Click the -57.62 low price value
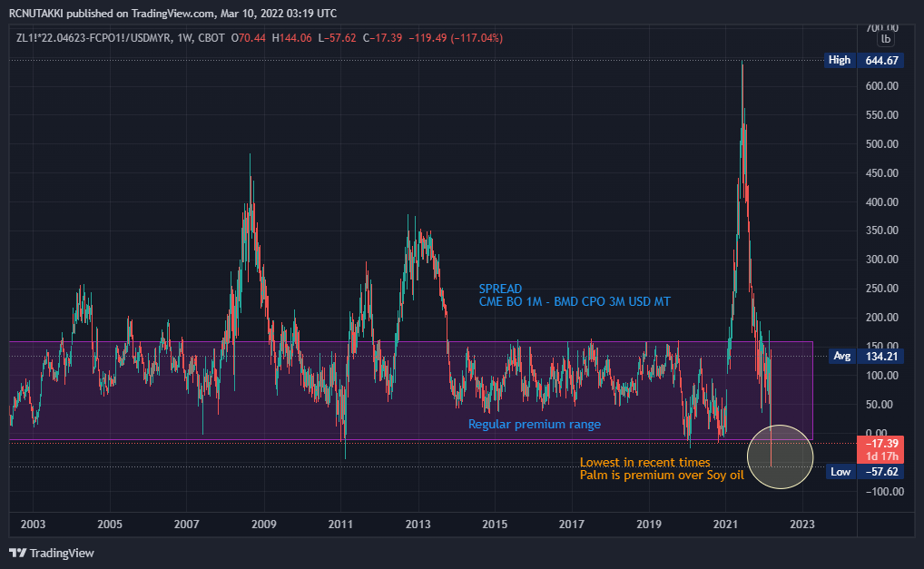Screen dimensions: 924x569 point(881,472)
